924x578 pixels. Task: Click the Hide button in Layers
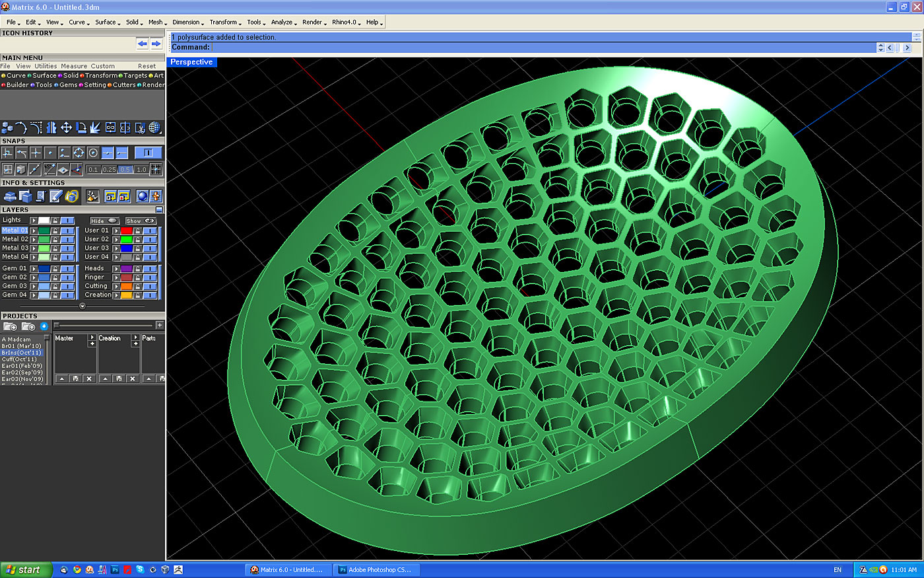pos(104,221)
